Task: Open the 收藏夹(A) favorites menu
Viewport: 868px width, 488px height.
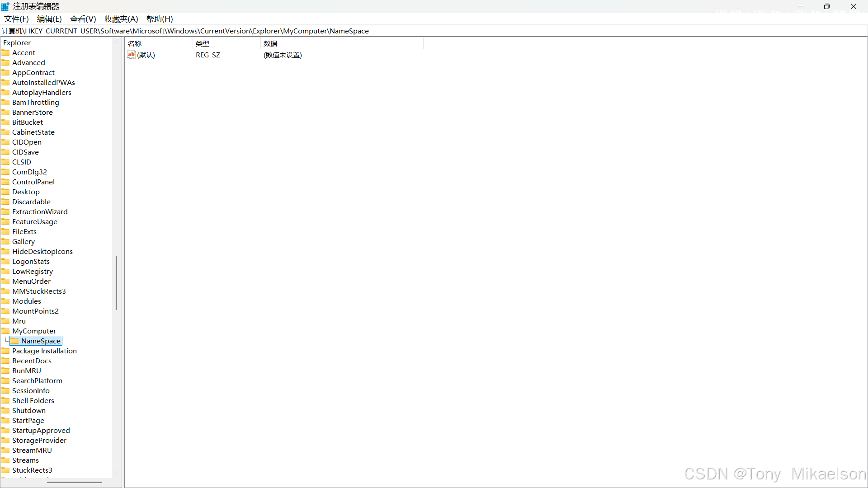Action: coord(121,19)
